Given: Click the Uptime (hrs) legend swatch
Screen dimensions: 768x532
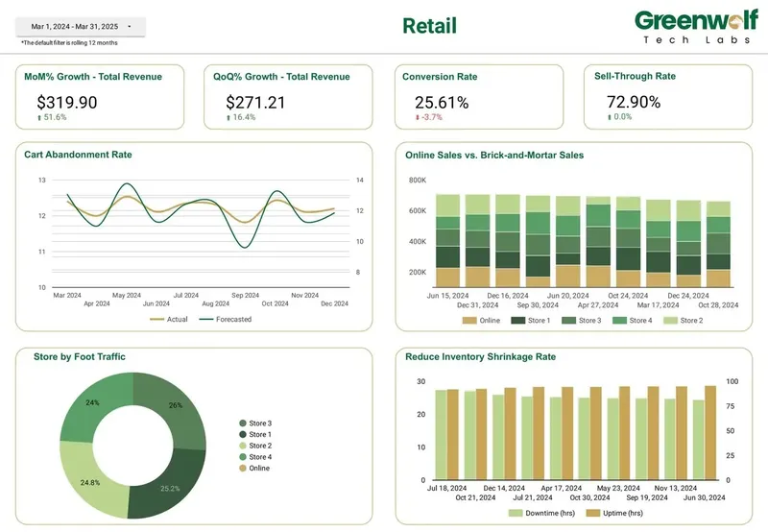Looking at the screenshot, I should 593,513.
